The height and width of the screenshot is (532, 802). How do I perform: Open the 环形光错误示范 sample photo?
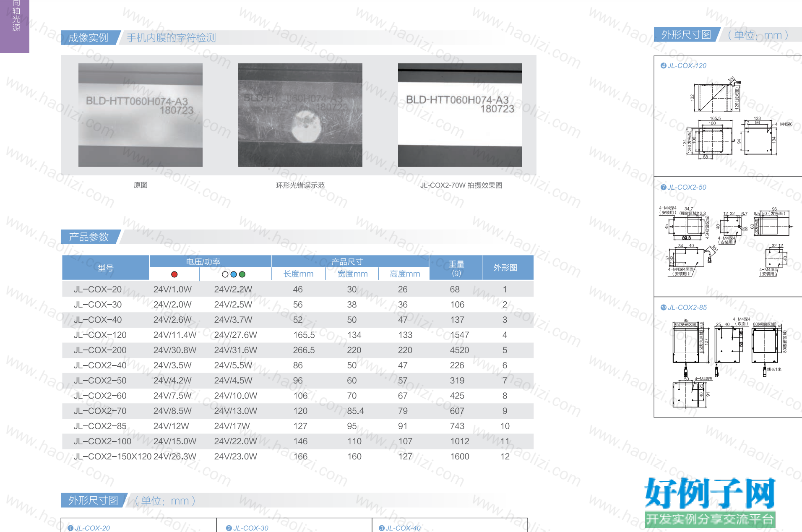click(300, 115)
